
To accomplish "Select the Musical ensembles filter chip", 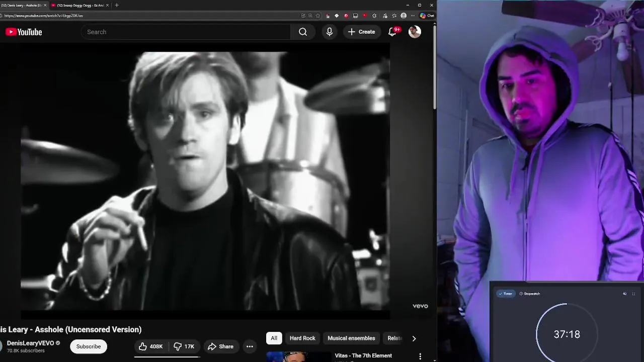I will pos(351,338).
